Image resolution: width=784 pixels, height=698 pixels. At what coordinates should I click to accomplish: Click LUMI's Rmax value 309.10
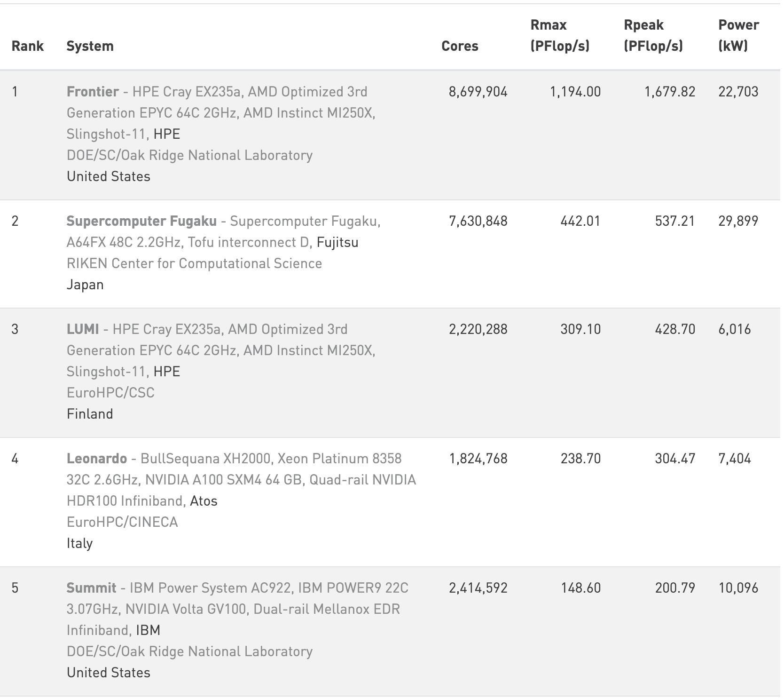[580, 329]
